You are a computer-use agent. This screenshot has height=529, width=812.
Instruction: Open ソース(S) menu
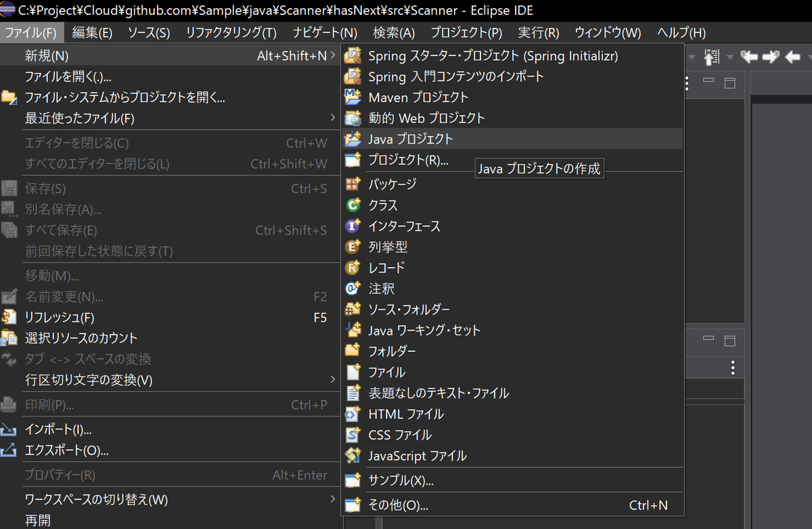coord(149,32)
